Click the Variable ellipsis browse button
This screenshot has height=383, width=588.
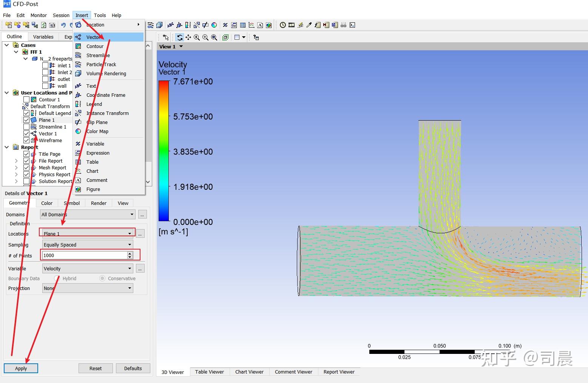tap(140, 269)
